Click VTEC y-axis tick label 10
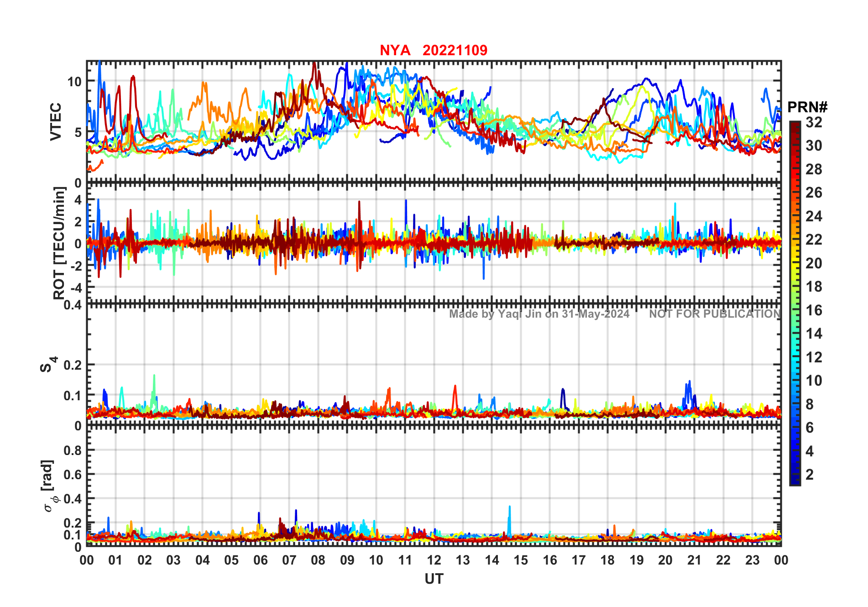Screen dimensions: 868x607 point(74,82)
